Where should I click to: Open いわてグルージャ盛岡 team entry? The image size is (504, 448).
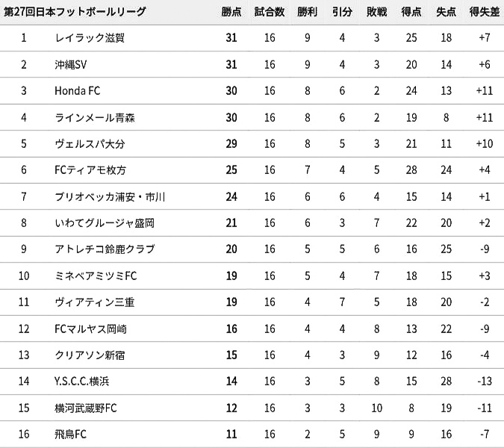tap(105, 223)
